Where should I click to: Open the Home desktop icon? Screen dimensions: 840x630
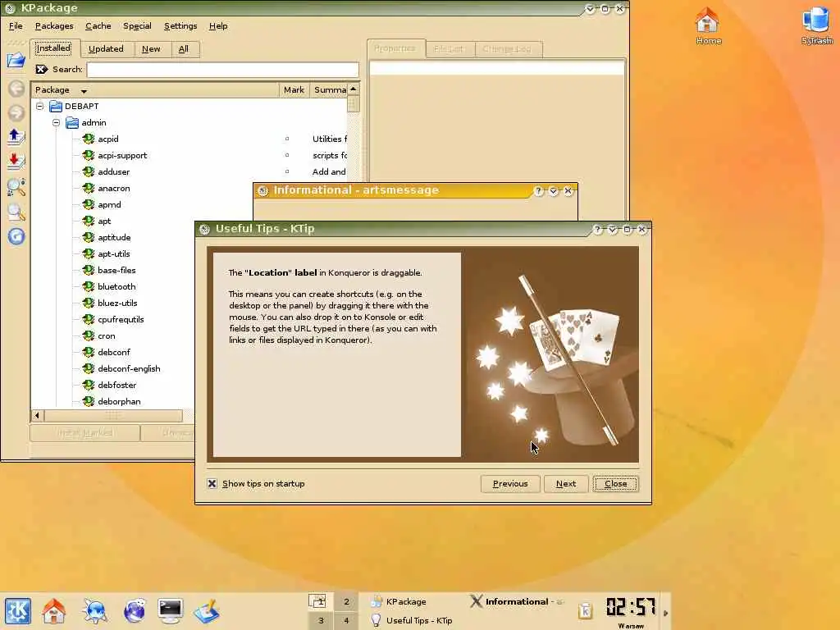click(708, 25)
